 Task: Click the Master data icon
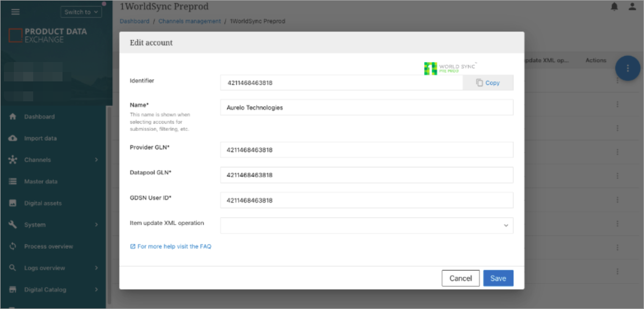coord(13,182)
